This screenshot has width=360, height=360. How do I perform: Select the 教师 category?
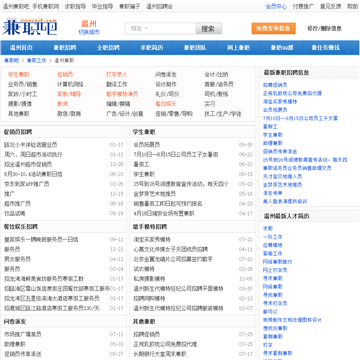[62, 104]
